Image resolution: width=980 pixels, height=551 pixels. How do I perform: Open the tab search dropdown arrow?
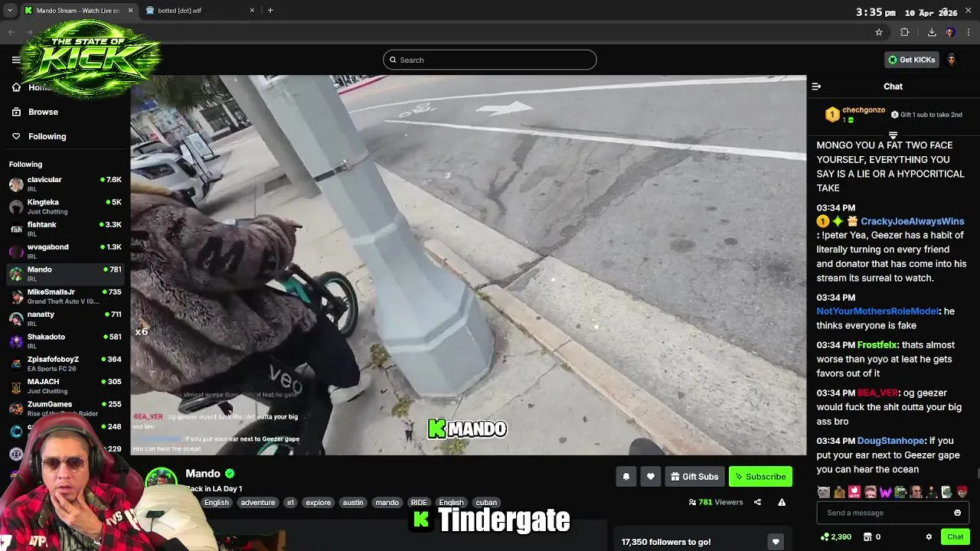point(9,10)
